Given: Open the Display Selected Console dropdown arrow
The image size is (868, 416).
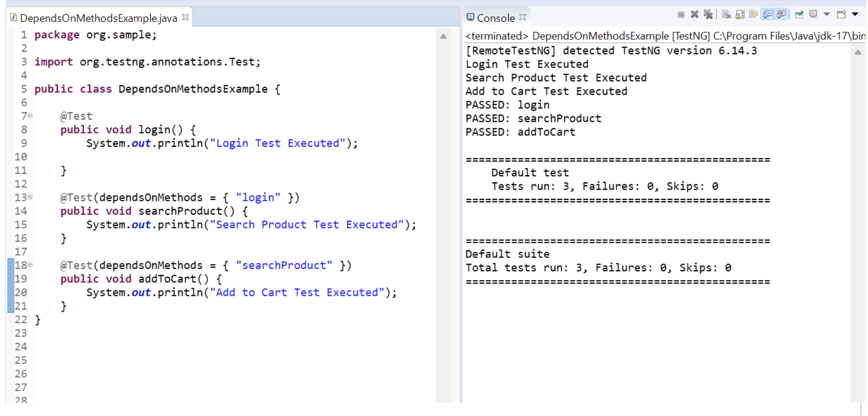Looking at the screenshot, I should (826, 14).
